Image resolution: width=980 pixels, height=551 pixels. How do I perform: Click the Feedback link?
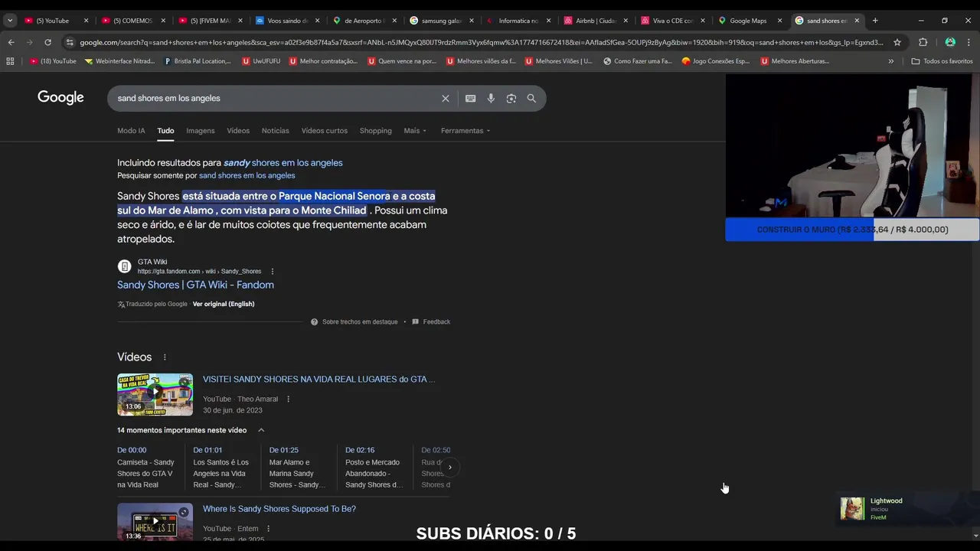coord(431,322)
